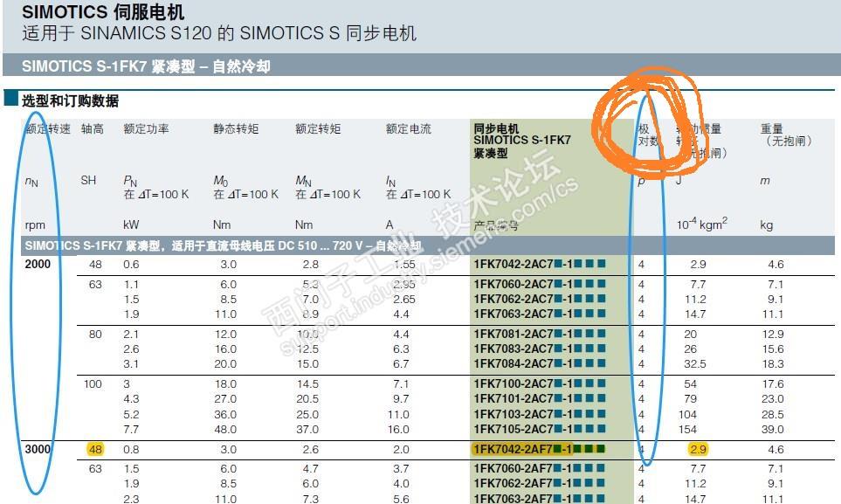This screenshot has height=504, width=841.
Task: Click rated torque '4.7' in 1FK7060-2AF7 row
Action: 311,468
